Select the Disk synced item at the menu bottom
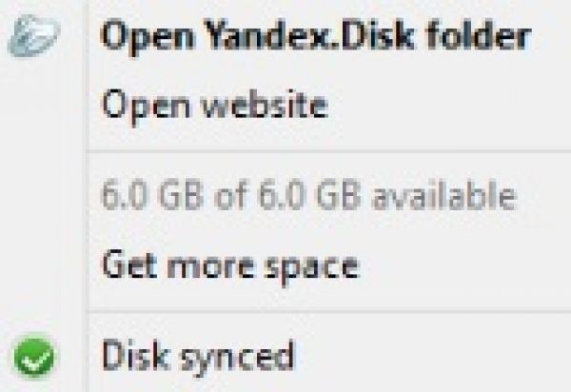The height and width of the screenshot is (392, 571). coord(197,357)
